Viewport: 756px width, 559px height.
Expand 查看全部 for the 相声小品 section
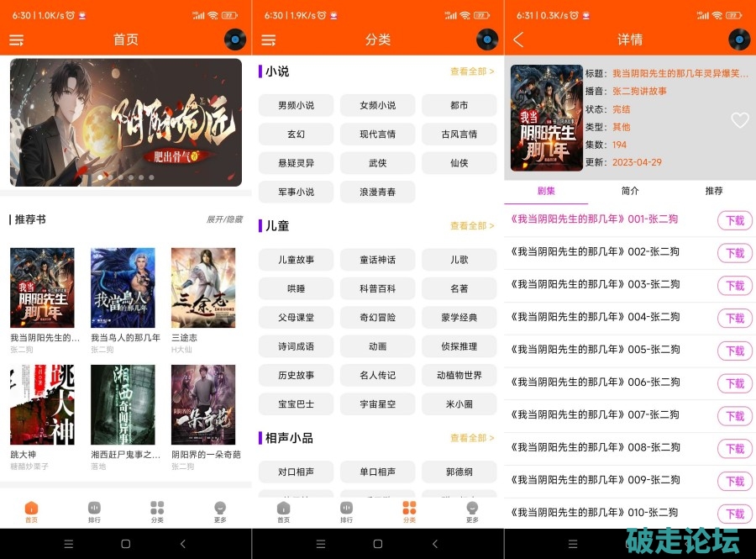(472, 438)
